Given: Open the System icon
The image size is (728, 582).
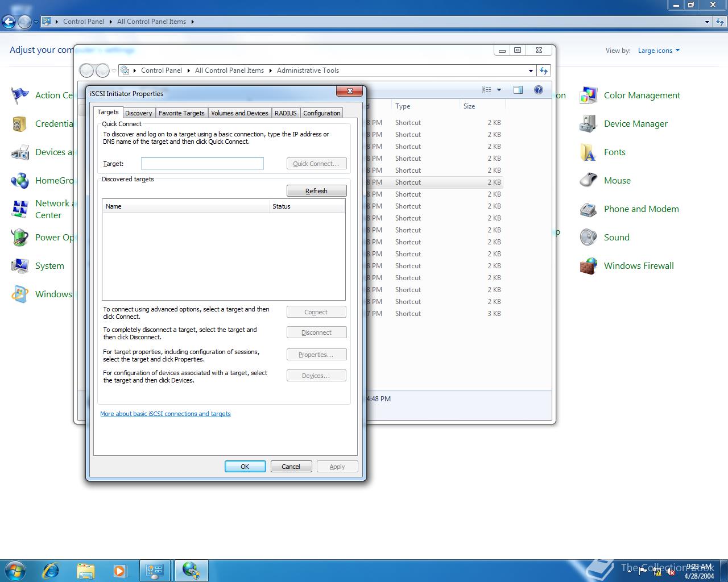Looking at the screenshot, I should (x=20, y=266).
